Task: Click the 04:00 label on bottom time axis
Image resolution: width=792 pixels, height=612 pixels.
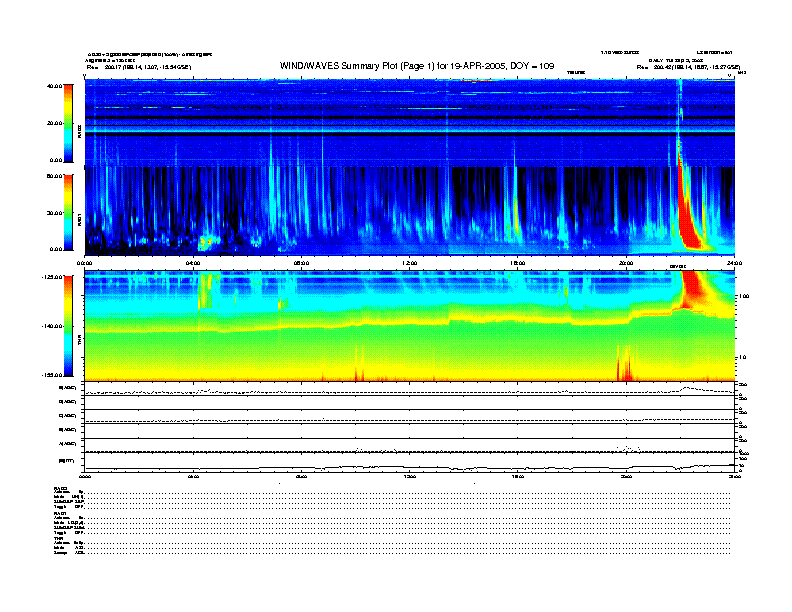Action: click(x=193, y=476)
